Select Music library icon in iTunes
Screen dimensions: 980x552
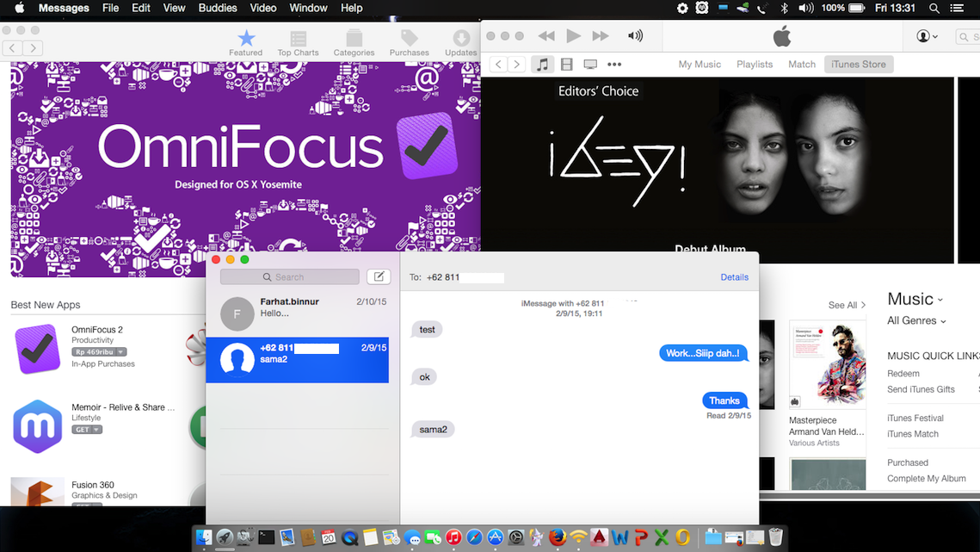click(543, 64)
